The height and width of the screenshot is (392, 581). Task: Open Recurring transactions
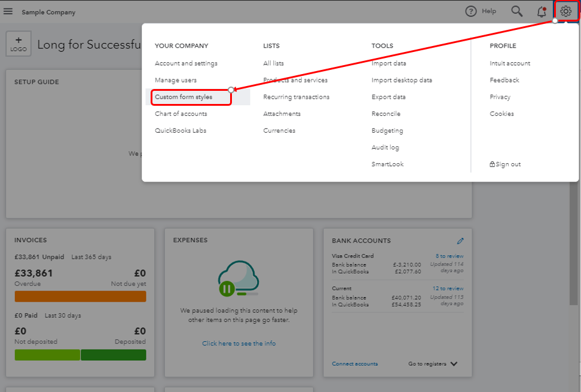[x=296, y=97]
